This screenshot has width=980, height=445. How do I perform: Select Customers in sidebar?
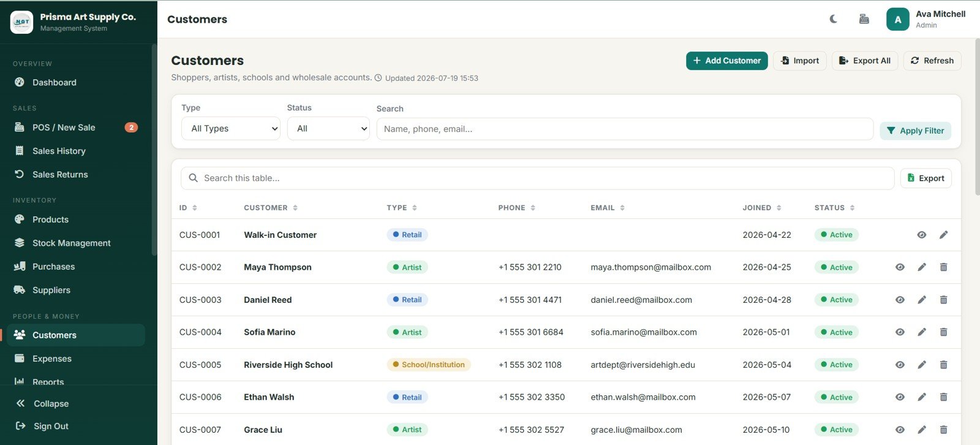point(76,335)
